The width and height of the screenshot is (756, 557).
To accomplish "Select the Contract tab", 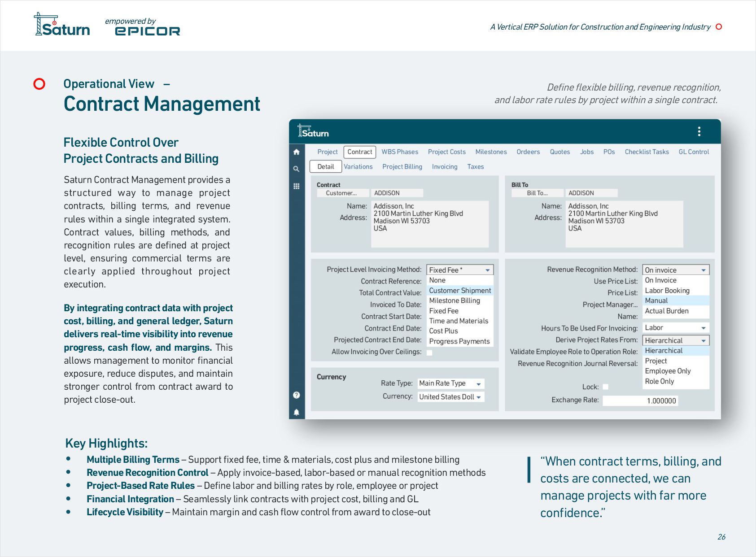I will (360, 152).
